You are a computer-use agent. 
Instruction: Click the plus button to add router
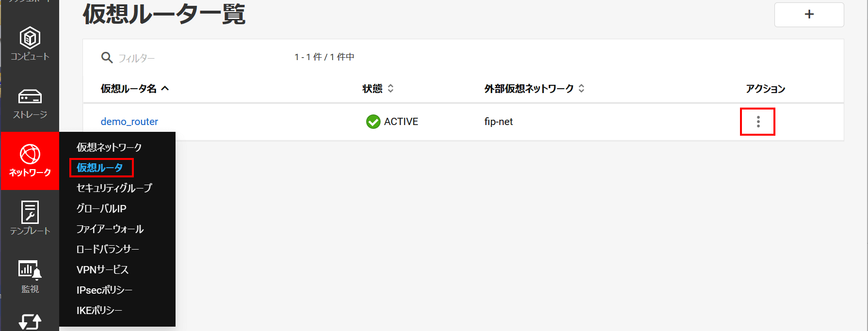[x=809, y=15]
